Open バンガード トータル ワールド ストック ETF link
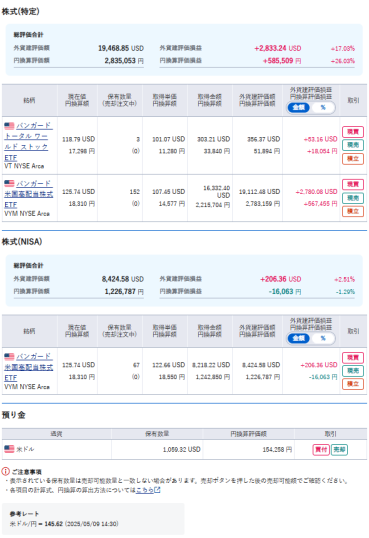Image resolution: width=369 pixels, height=538 pixels. (28, 141)
